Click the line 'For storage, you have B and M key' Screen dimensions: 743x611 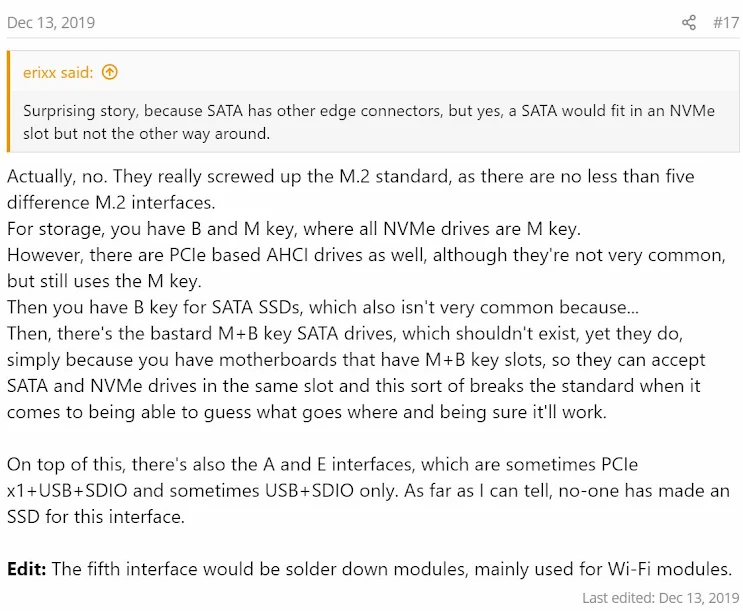click(294, 229)
